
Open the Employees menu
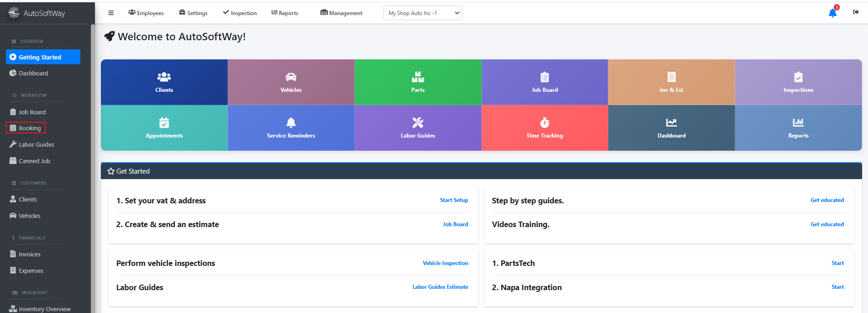pyautogui.click(x=146, y=13)
